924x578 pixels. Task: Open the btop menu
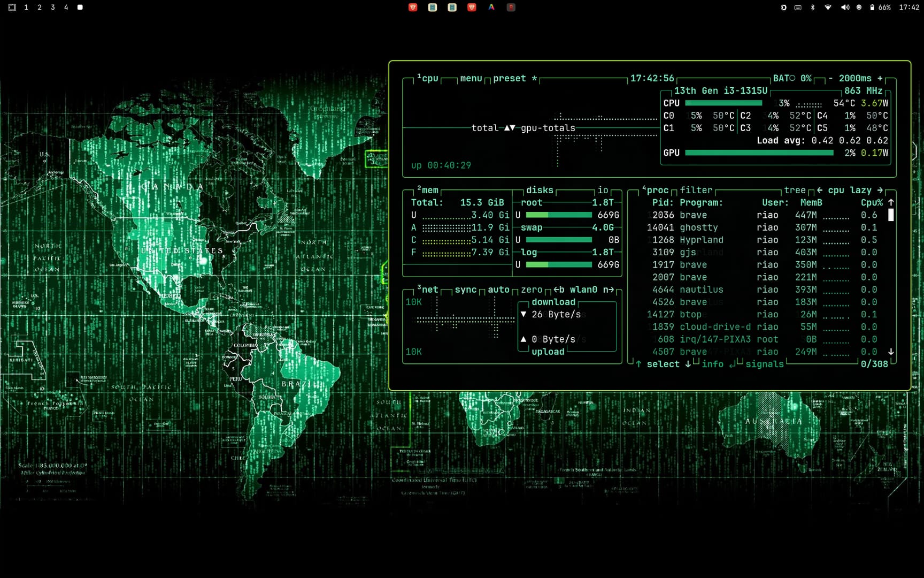pos(471,78)
